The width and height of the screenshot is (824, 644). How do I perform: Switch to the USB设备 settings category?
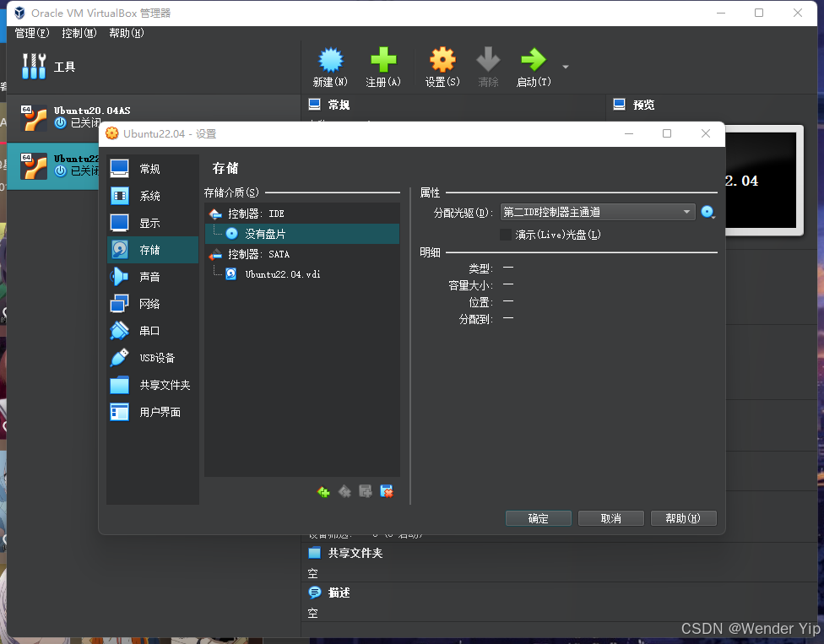pyautogui.click(x=153, y=358)
